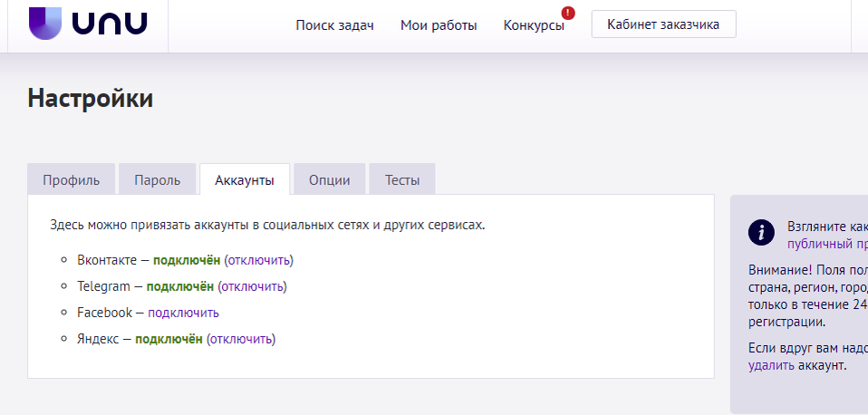868x415 pixels.
Task: Click the удалить account link
Action: point(771,365)
